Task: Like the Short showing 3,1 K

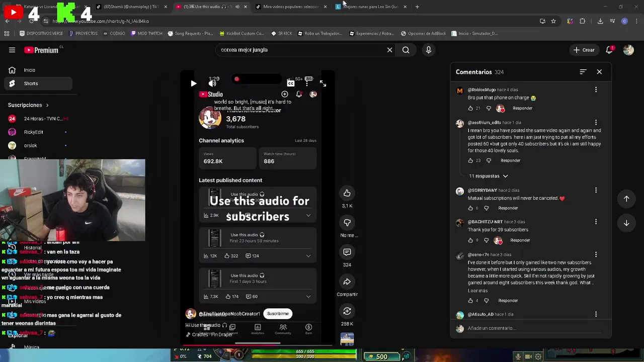Action: tap(347, 193)
